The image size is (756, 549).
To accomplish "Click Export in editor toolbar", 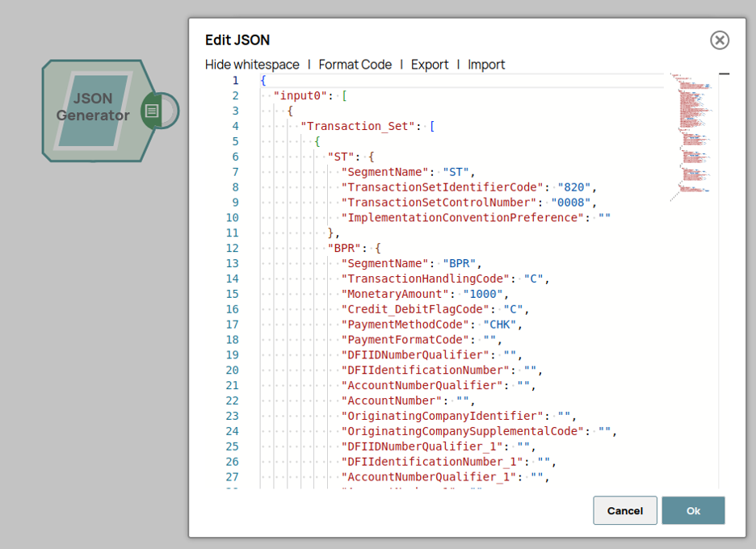I will click(x=429, y=65).
